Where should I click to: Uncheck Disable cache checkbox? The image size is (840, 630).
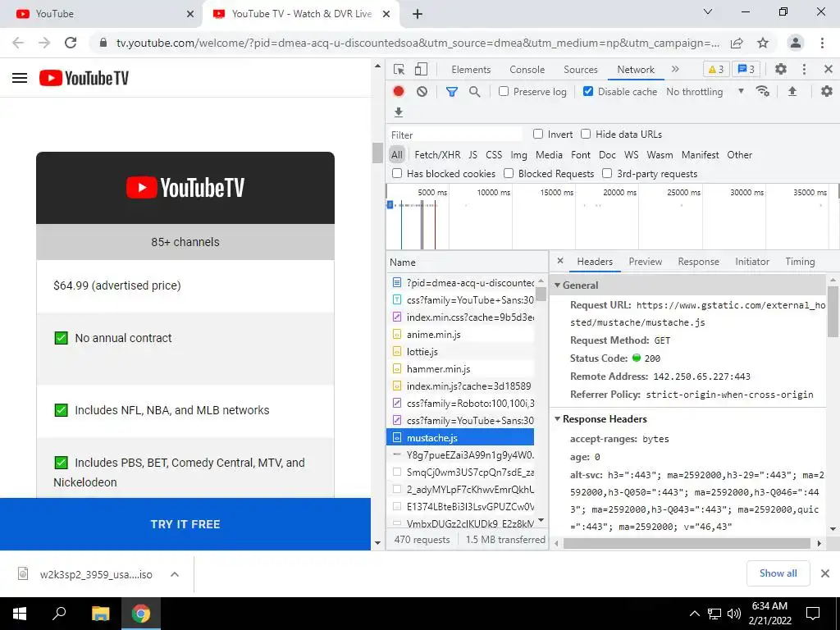tap(588, 92)
